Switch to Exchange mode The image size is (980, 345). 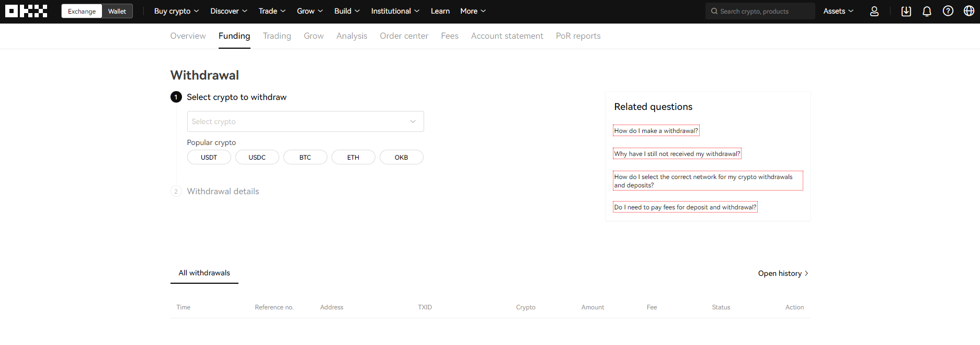click(82, 11)
